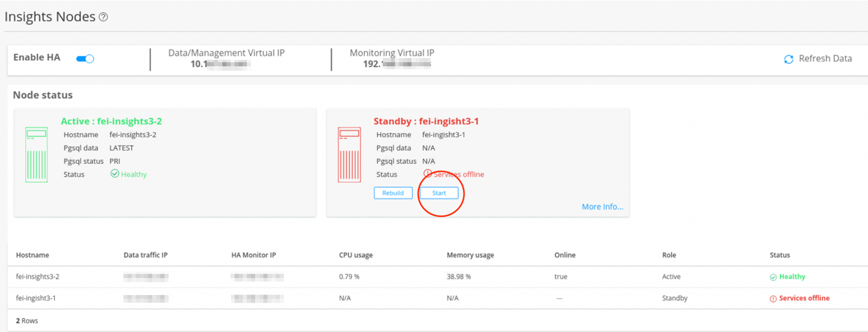Click the Role column header

tap(669, 255)
